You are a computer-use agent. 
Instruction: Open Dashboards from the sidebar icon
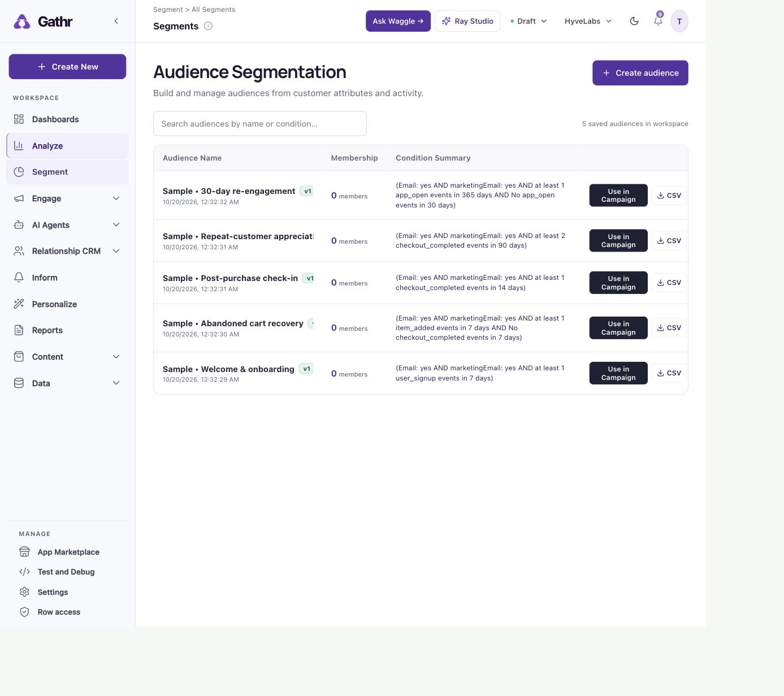(x=19, y=119)
